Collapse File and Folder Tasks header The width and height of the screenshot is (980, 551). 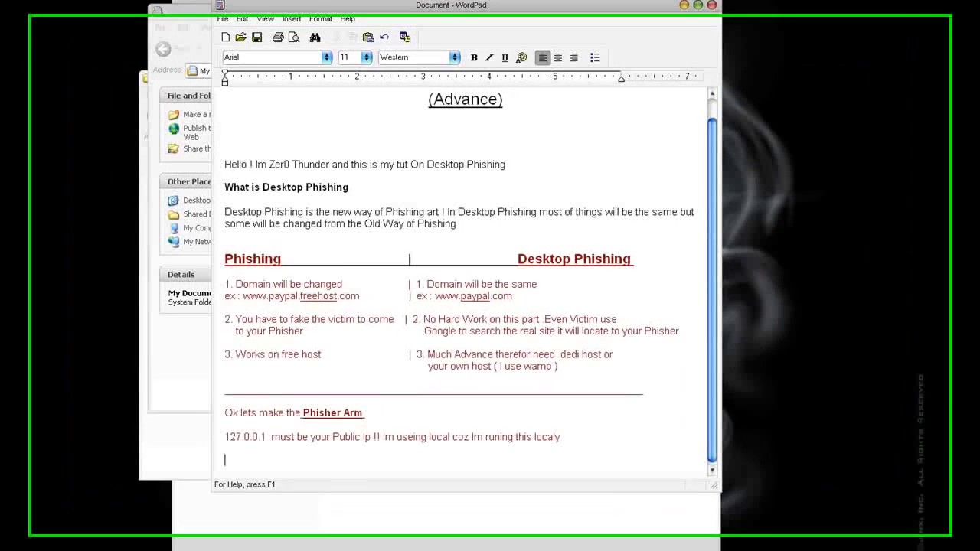point(185,96)
